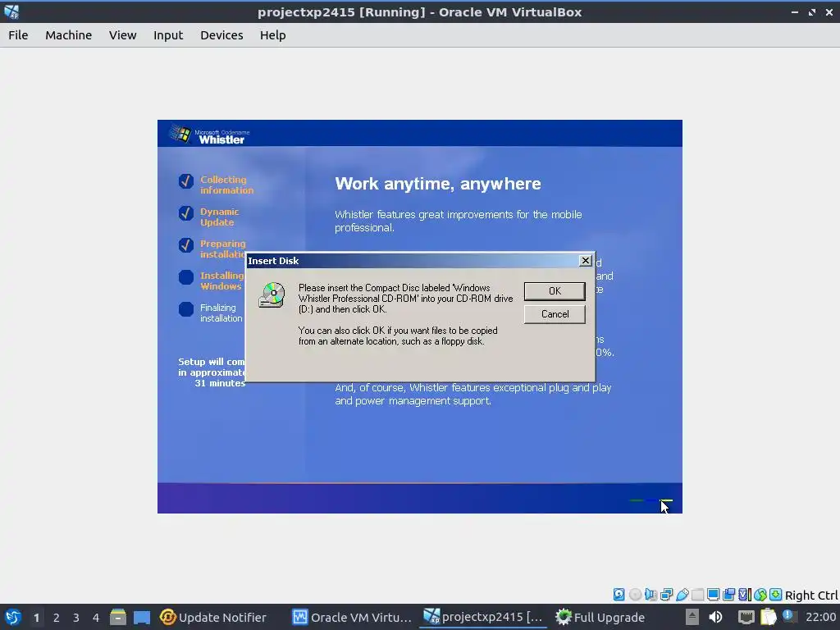Open the file manager drawer icon in taskbar
Screen dimensions: 840x630
[118, 617]
